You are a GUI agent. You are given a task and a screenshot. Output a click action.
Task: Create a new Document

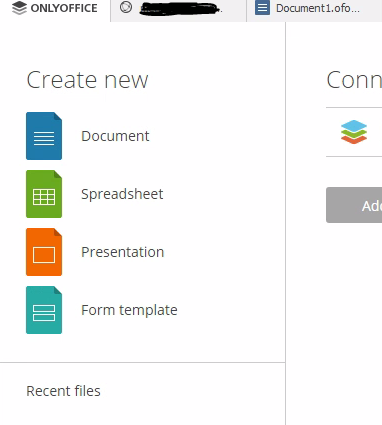tap(115, 136)
